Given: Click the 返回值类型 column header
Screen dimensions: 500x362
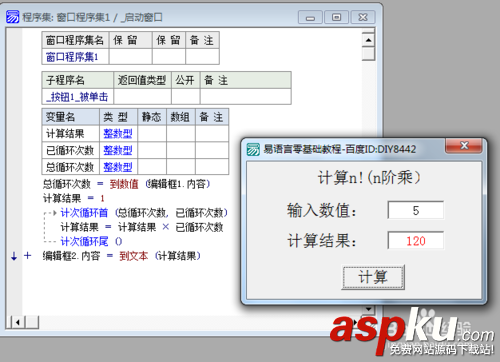Looking at the screenshot, I should click(142, 80).
